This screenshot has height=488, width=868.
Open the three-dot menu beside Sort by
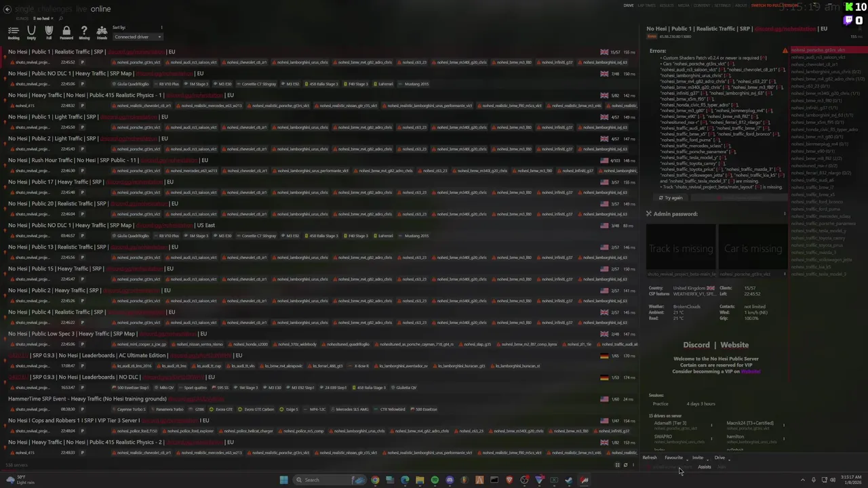161,28
